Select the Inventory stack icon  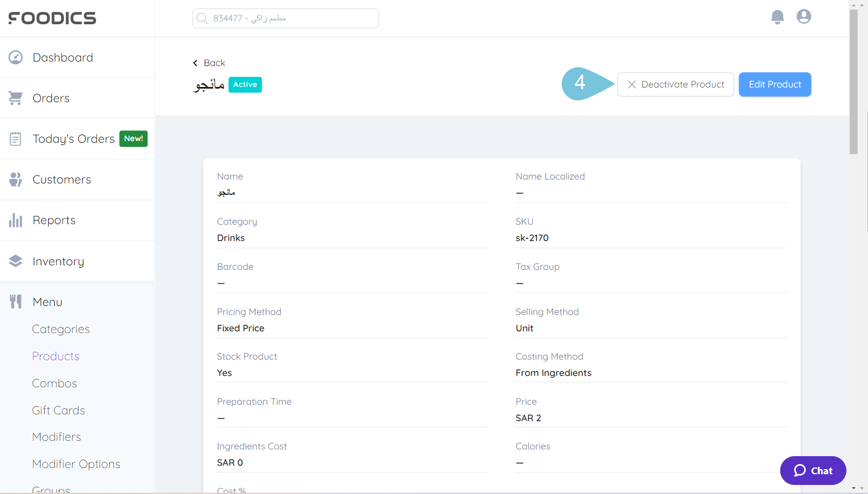click(x=15, y=261)
